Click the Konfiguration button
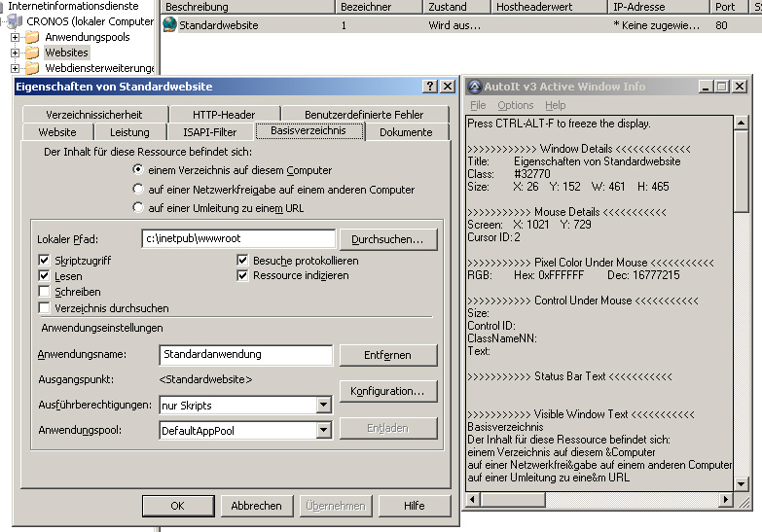 click(387, 391)
